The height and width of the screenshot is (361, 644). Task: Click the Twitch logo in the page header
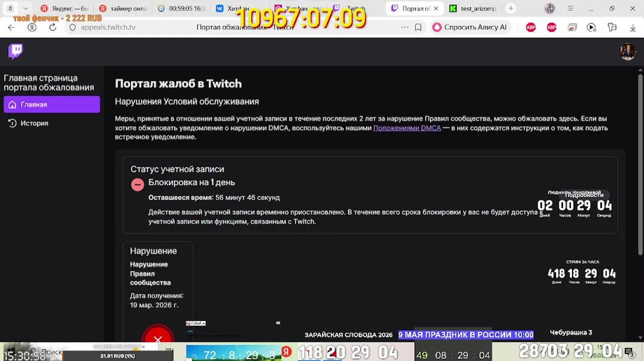click(x=16, y=51)
